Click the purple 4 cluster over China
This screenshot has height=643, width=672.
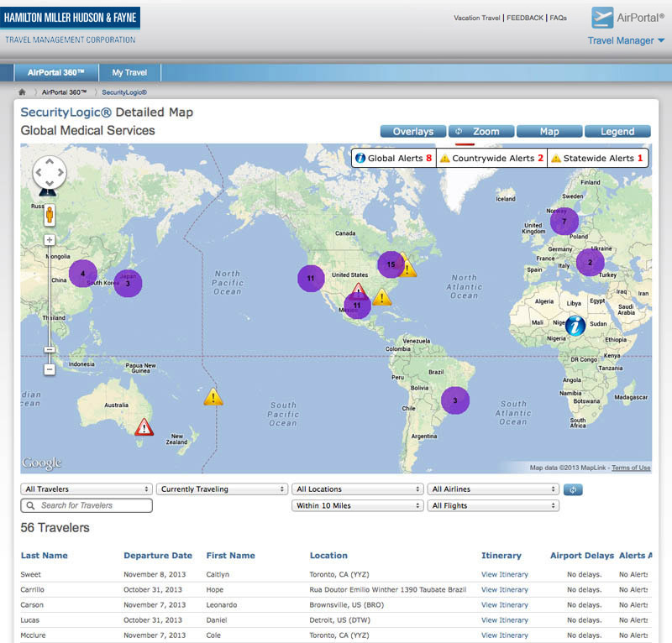(x=83, y=274)
